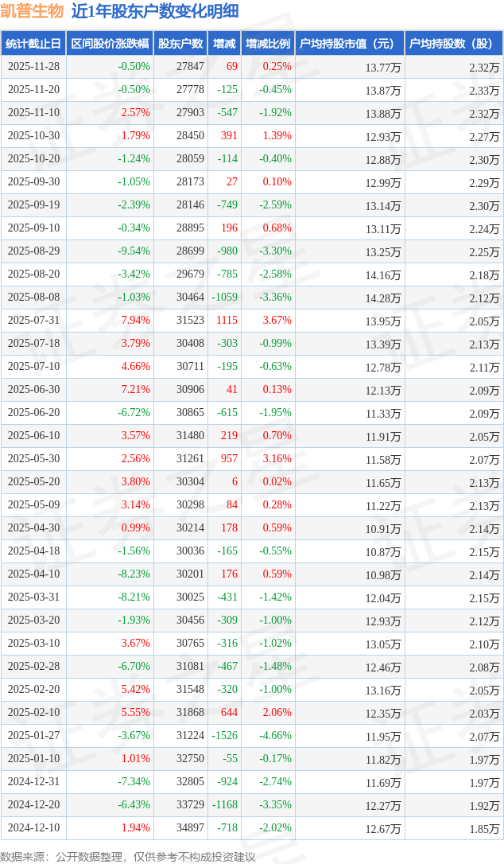Select the 股东户数 column header
Viewport: 504px width, 864px height.
pos(180,44)
